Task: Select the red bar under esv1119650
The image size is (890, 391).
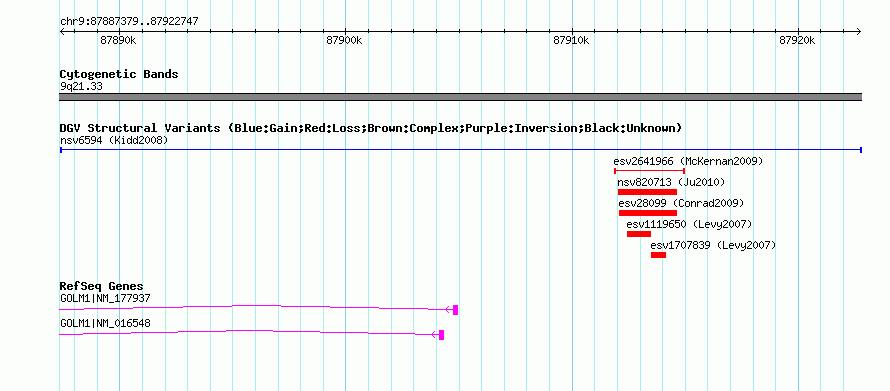Action: click(x=639, y=234)
